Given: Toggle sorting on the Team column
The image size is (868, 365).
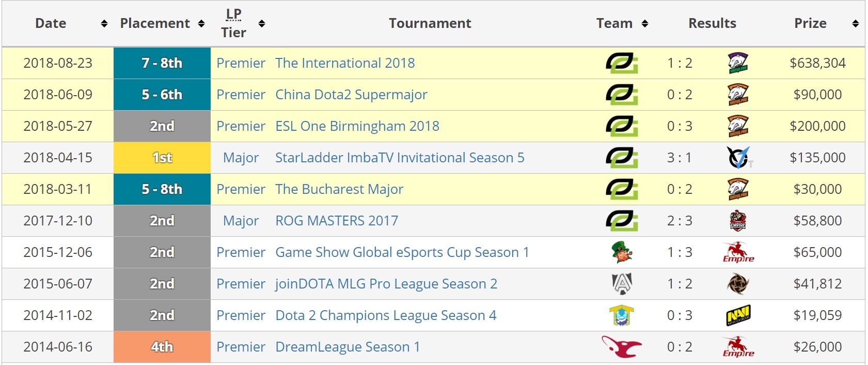Looking at the screenshot, I should [x=644, y=24].
